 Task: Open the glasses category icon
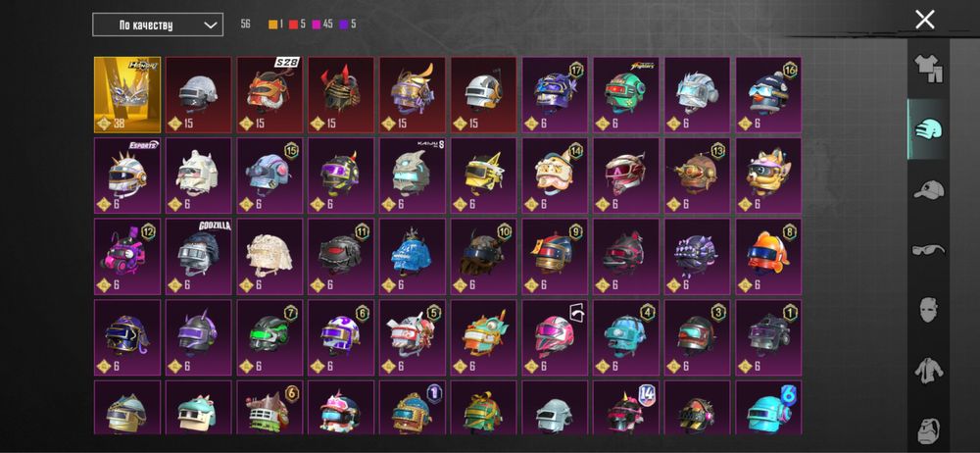929,250
